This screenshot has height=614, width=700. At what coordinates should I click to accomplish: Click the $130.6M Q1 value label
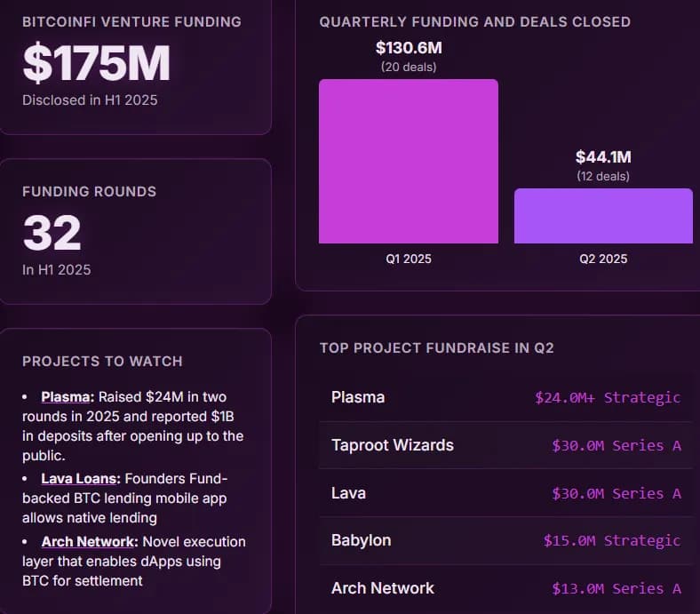pyautogui.click(x=409, y=48)
